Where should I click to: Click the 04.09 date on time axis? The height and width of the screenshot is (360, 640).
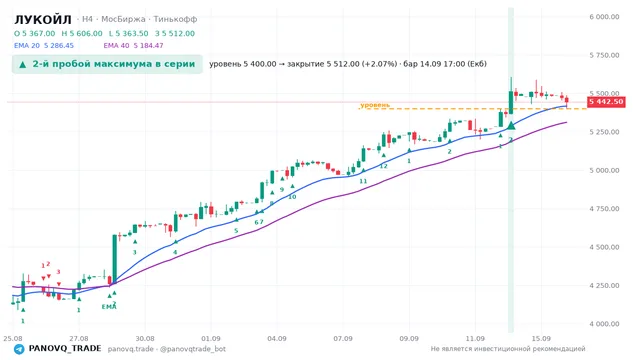click(277, 338)
